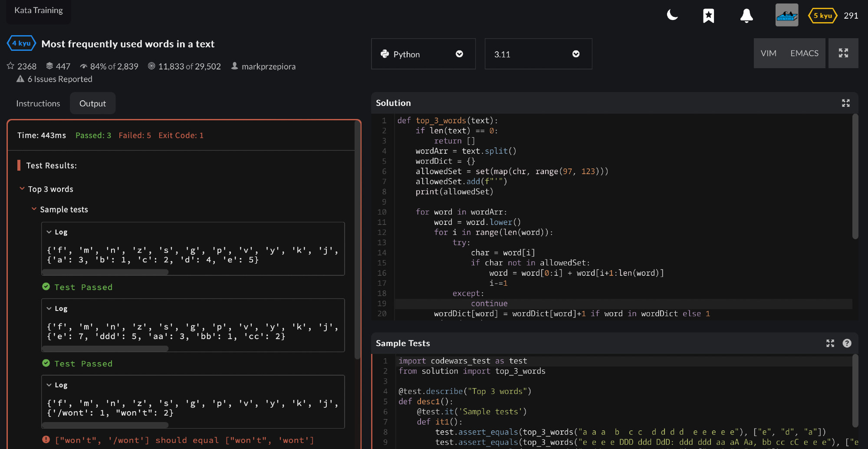Click the horizontal scrollbar in third Log
The height and width of the screenshot is (449, 868).
(x=105, y=425)
